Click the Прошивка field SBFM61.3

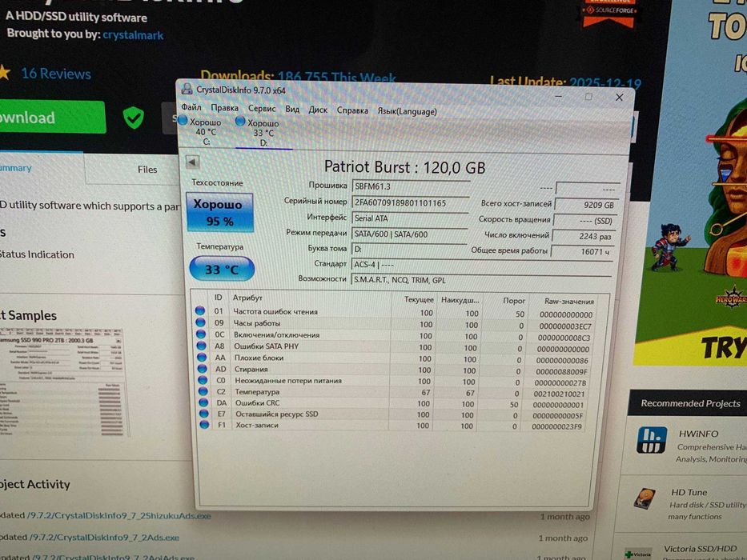pos(410,186)
